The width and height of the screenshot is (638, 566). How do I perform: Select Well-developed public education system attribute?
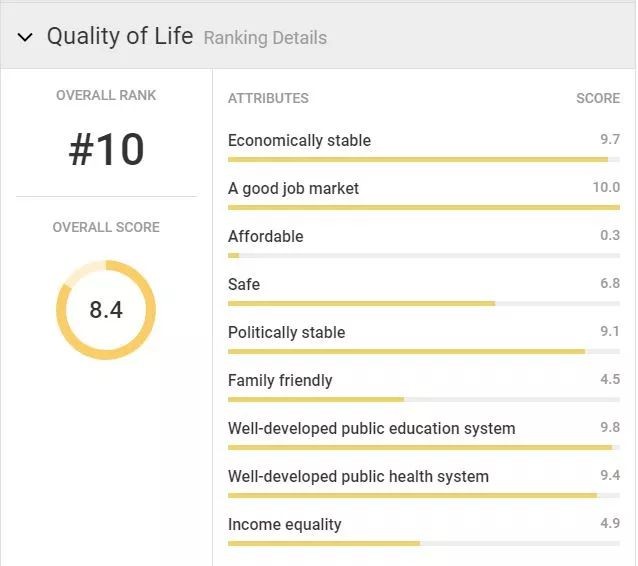tap(371, 428)
